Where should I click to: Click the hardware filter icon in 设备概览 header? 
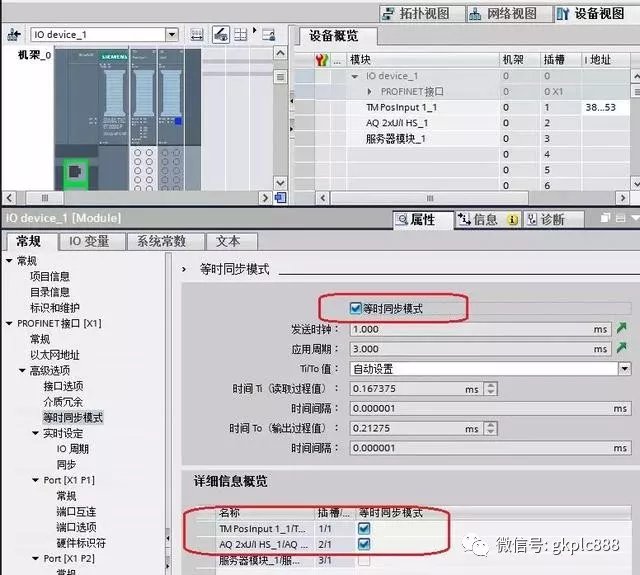coord(321,60)
